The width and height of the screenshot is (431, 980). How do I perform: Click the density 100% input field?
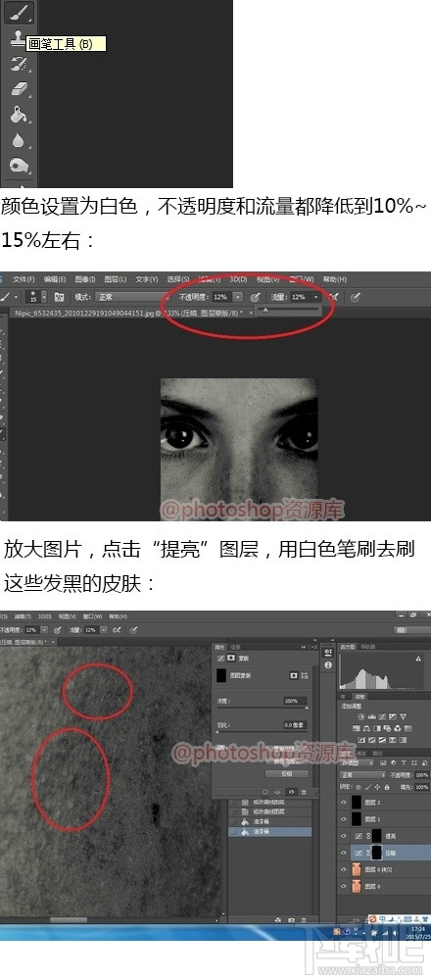295,701
